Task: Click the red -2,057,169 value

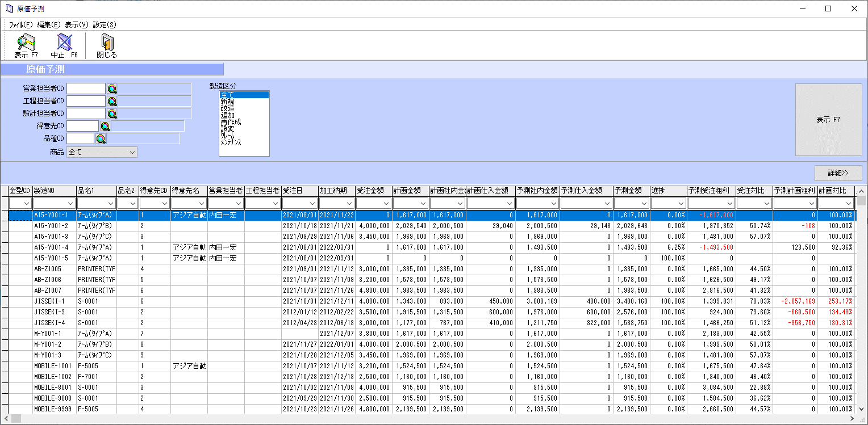Action: coord(799,301)
